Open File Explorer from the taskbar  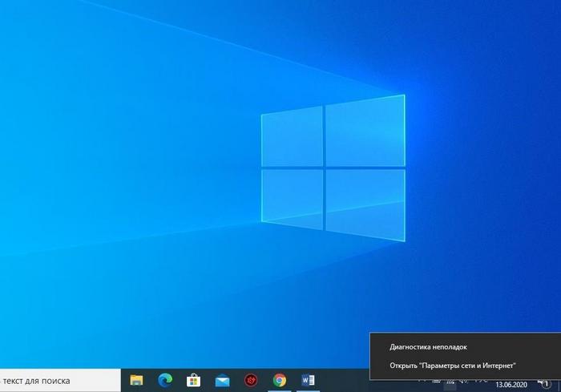coord(136,380)
